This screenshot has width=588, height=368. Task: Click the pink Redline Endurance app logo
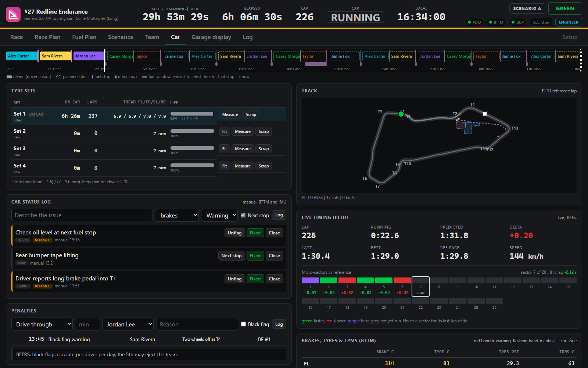pyautogui.click(x=13, y=15)
